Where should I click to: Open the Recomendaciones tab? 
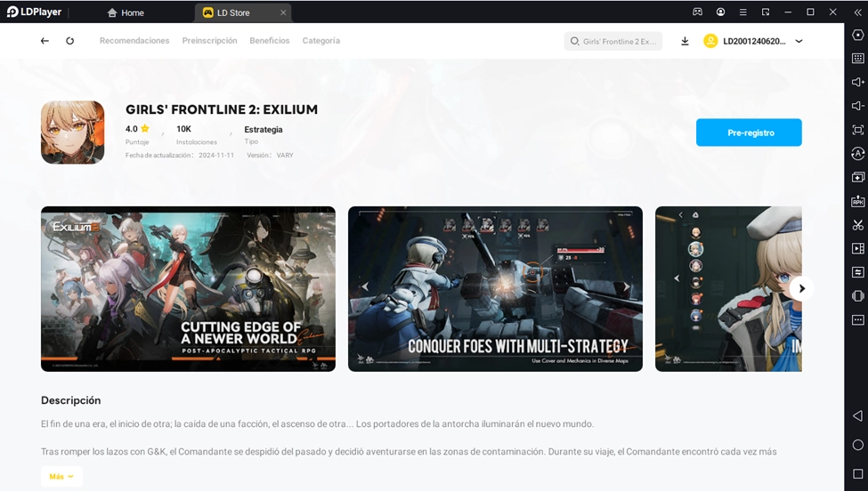pyautogui.click(x=134, y=40)
